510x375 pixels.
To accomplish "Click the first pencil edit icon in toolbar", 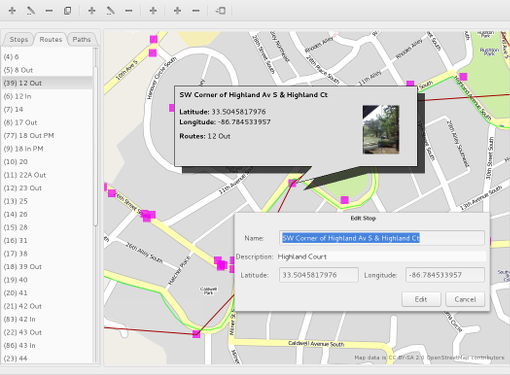I will coord(31,11).
